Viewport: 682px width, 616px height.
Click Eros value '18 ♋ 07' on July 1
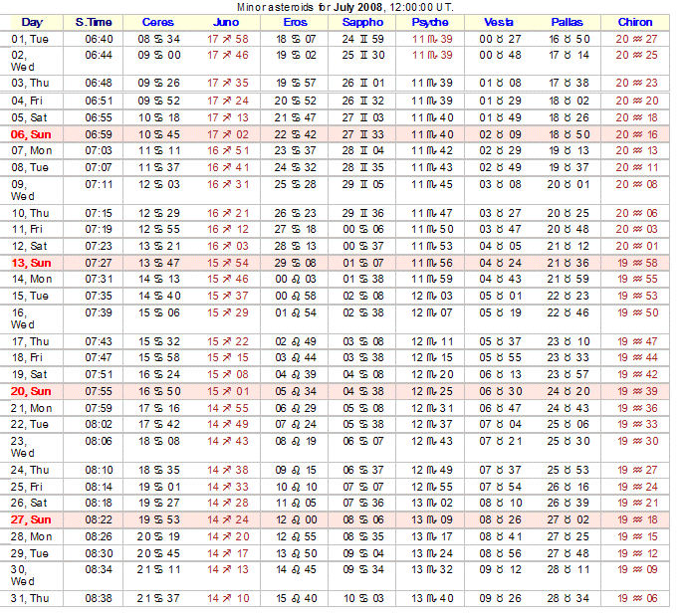pos(296,39)
